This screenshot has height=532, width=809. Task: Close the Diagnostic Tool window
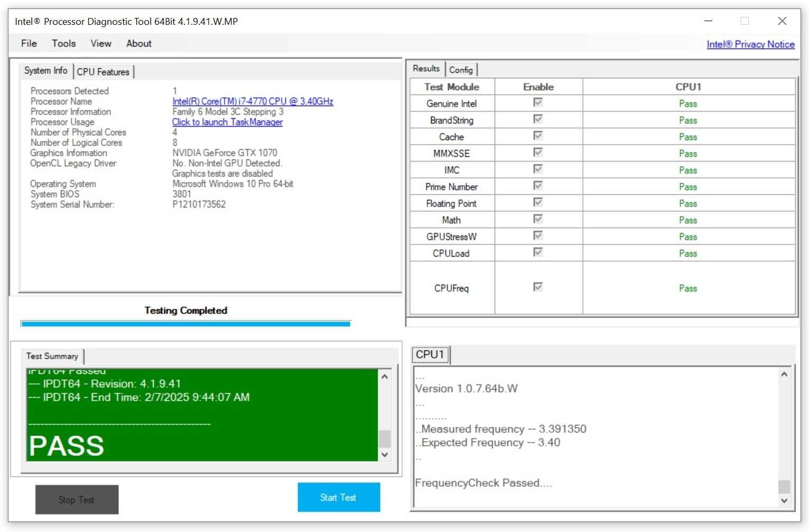[x=782, y=21]
